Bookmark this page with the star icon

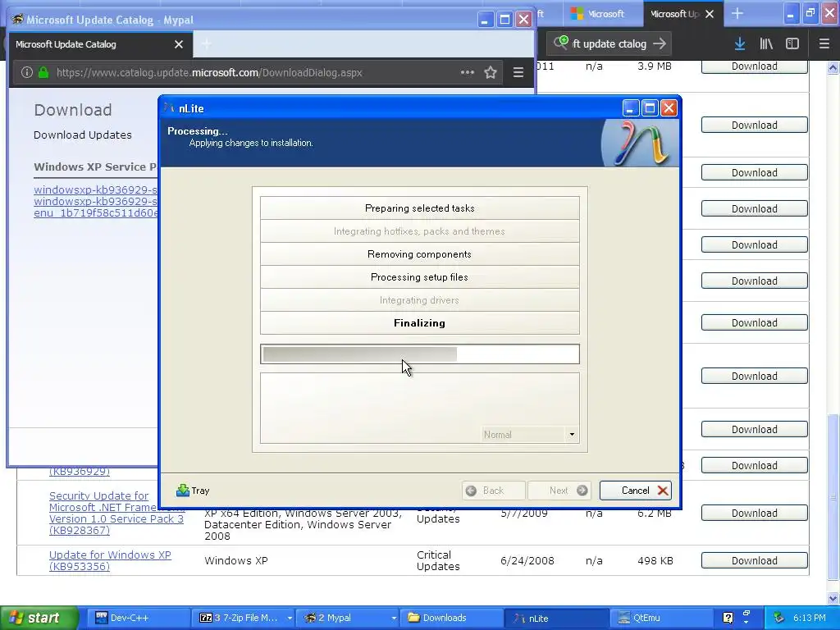491,72
